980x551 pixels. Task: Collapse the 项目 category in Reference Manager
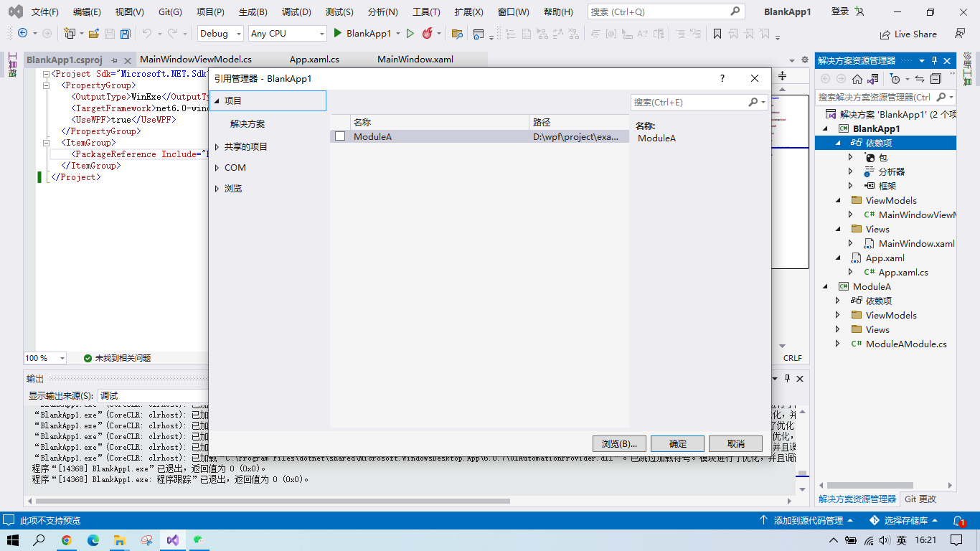coord(217,101)
